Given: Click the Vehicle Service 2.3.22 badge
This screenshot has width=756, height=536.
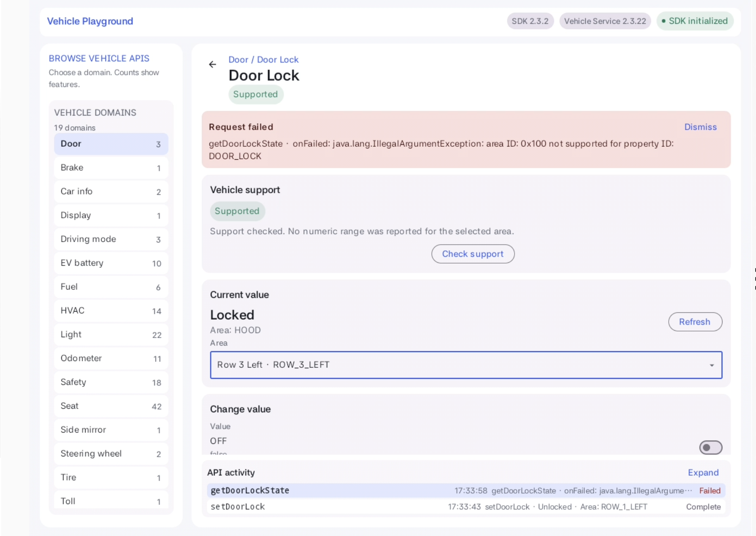Looking at the screenshot, I should [x=605, y=21].
